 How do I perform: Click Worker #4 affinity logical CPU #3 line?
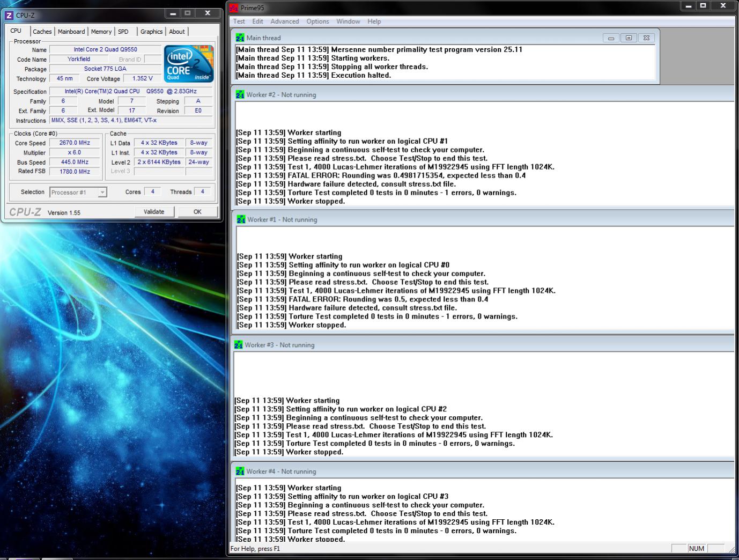point(342,496)
